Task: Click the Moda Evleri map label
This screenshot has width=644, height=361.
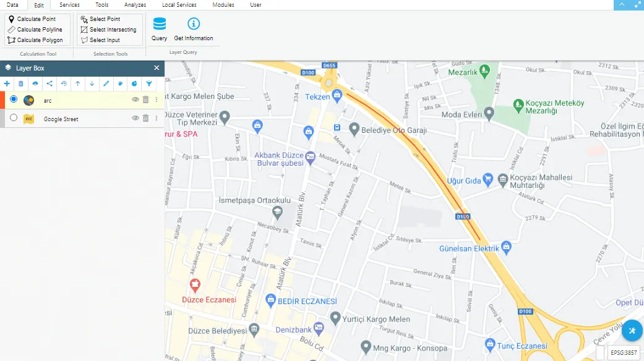Action: pyautogui.click(x=463, y=115)
